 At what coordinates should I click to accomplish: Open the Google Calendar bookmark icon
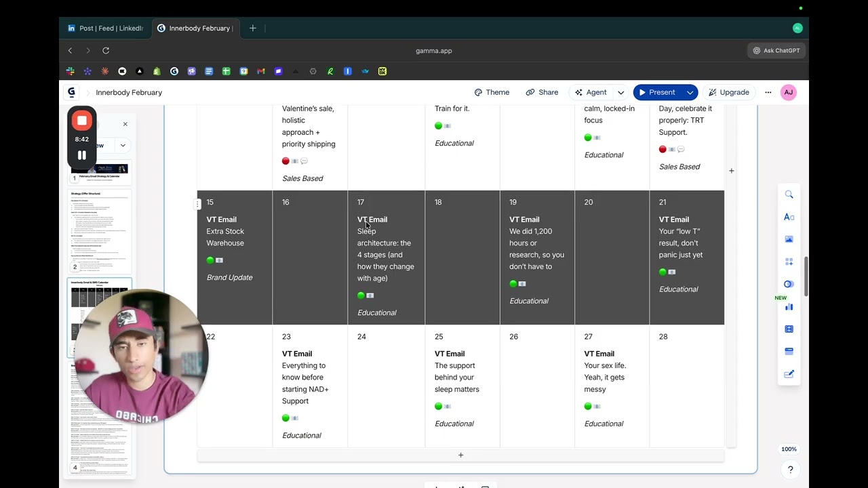(x=243, y=71)
